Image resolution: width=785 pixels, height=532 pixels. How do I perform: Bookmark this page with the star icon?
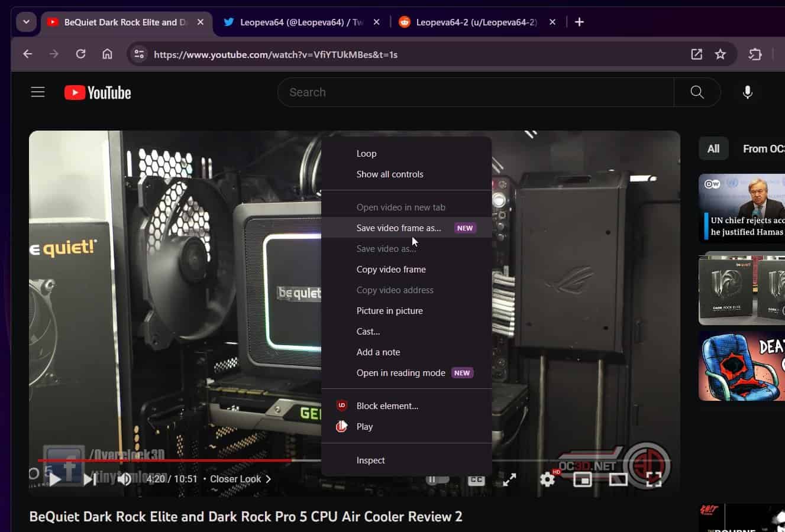click(720, 54)
